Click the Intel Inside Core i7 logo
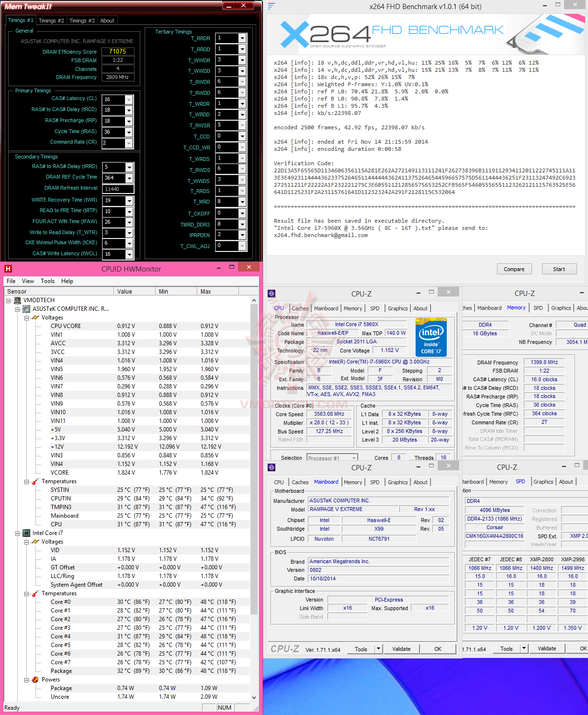 pyautogui.click(x=431, y=337)
